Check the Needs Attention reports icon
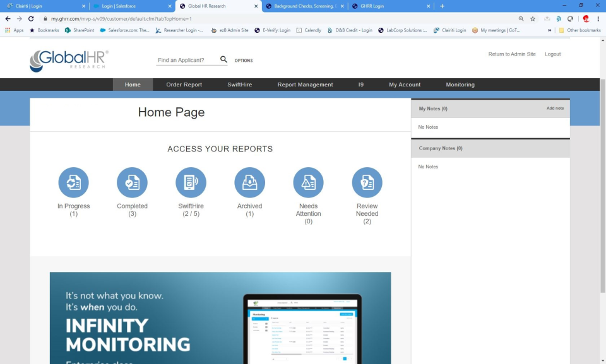The image size is (606, 364). (308, 182)
